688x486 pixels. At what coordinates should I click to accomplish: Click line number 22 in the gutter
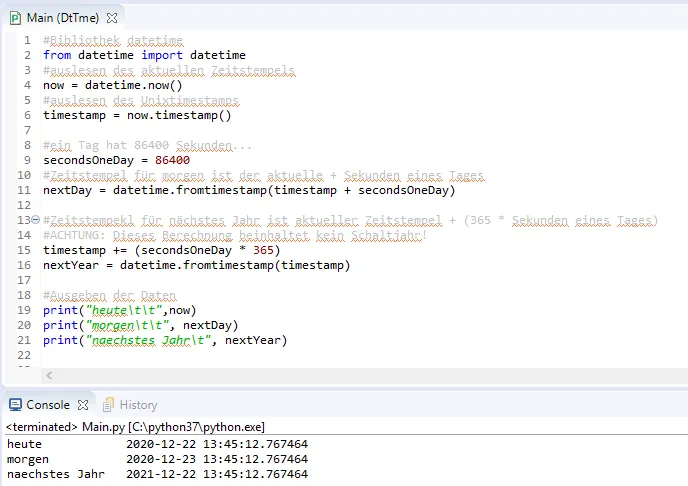click(x=24, y=355)
